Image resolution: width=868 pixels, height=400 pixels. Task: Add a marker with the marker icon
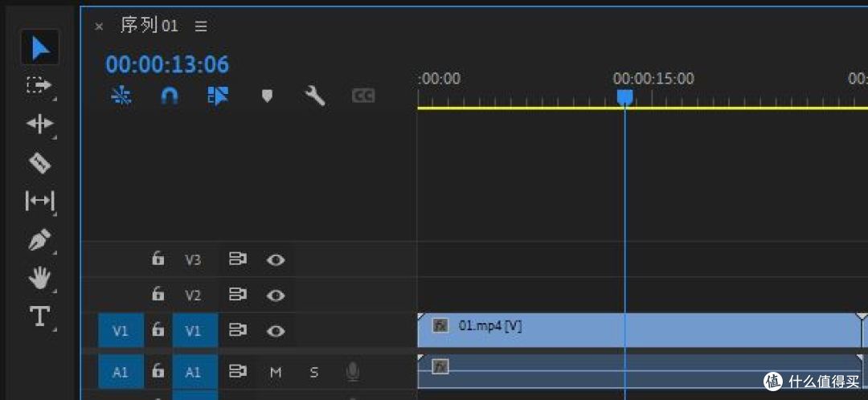[267, 96]
